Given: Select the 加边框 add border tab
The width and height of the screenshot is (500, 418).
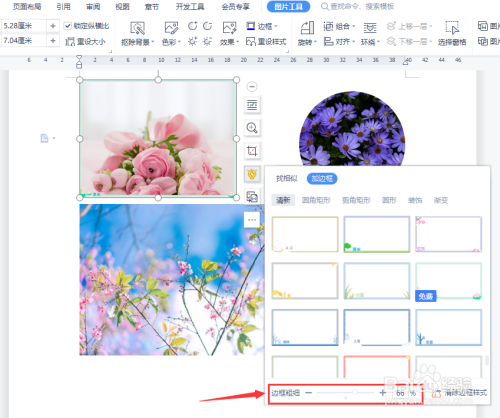Looking at the screenshot, I should pyautogui.click(x=322, y=179).
